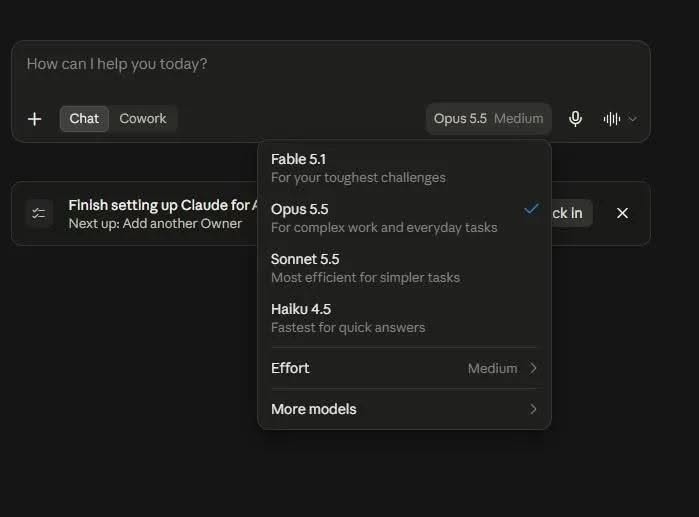Open More models submenu
The height and width of the screenshot is (517, 699).
coord(404,409)
